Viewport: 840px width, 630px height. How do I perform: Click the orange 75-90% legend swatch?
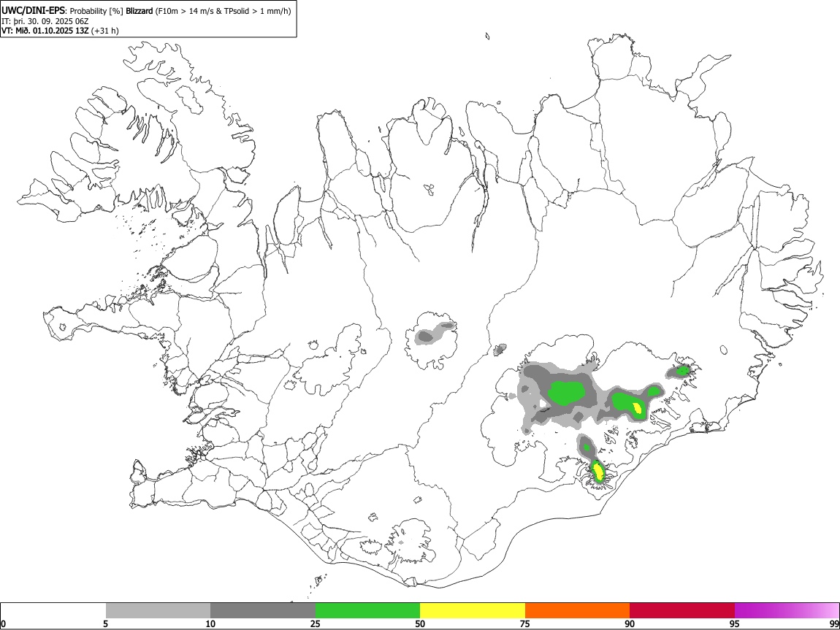coord(578,611)
